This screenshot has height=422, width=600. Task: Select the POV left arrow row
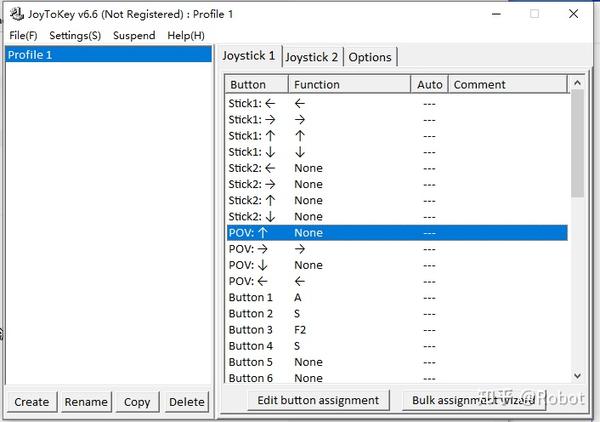[397, 282]
